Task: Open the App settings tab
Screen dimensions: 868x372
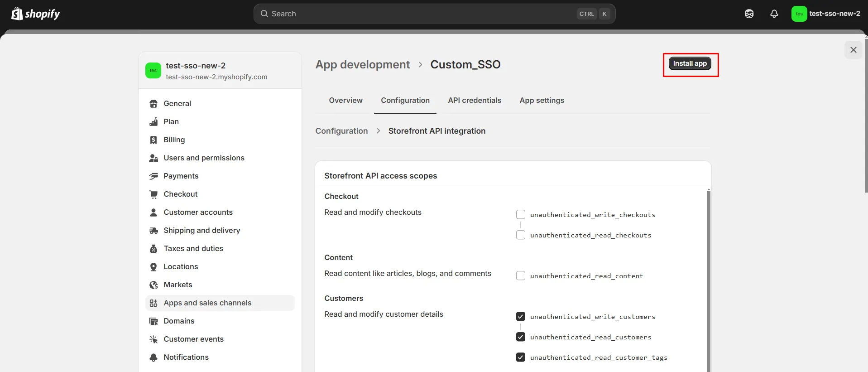Action: (x=542, y=100)
